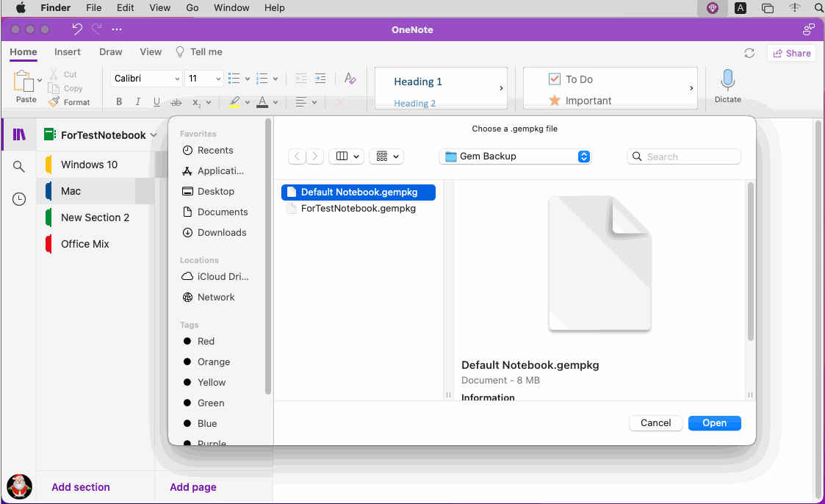
Task: Open the three-dots more options menu
Action: 117,29
